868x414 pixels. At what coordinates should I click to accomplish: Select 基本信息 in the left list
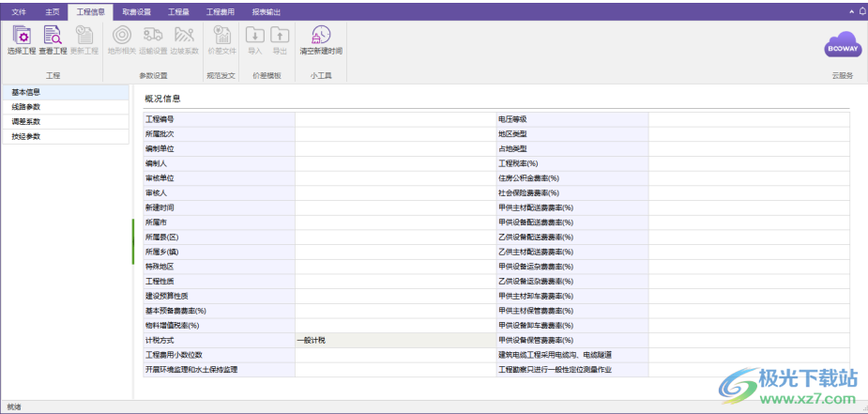click(66, 92)
